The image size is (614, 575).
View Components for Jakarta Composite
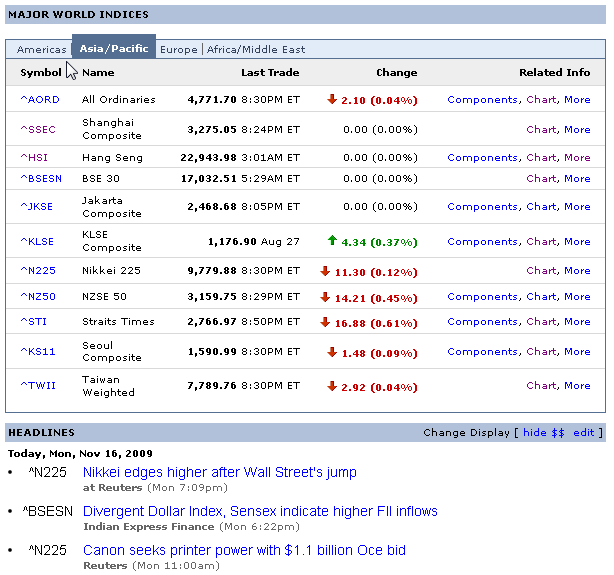pos(482,207)
